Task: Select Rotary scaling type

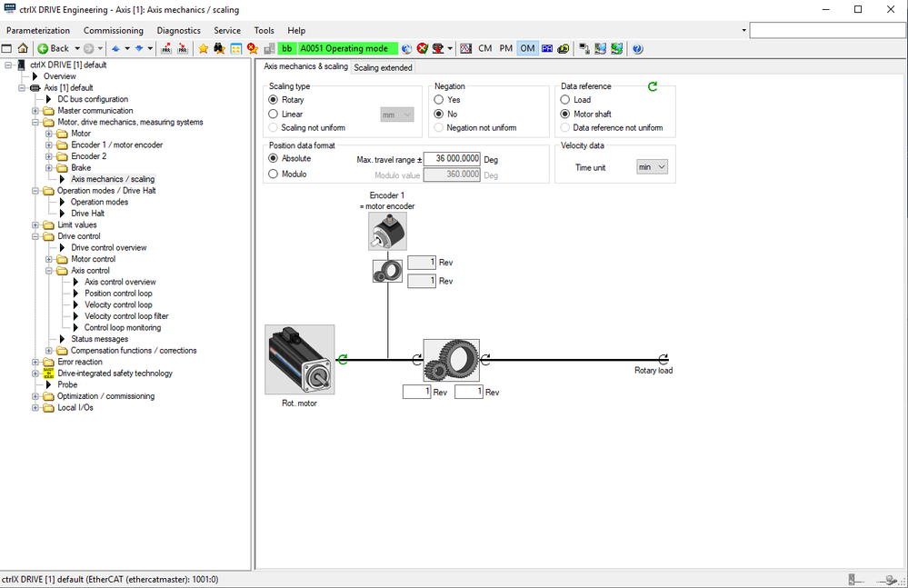Action: pos(274,100)
